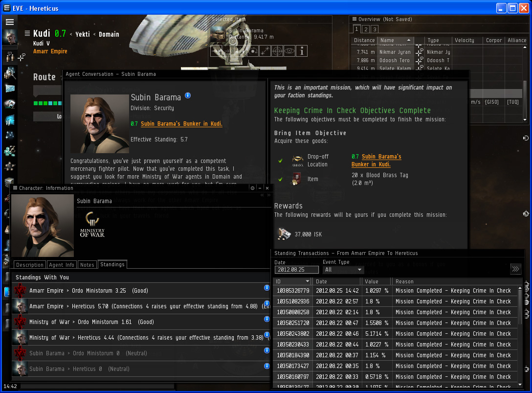Select Overview tab 3
The image size is (532, 393).
[x=375, y=29]
